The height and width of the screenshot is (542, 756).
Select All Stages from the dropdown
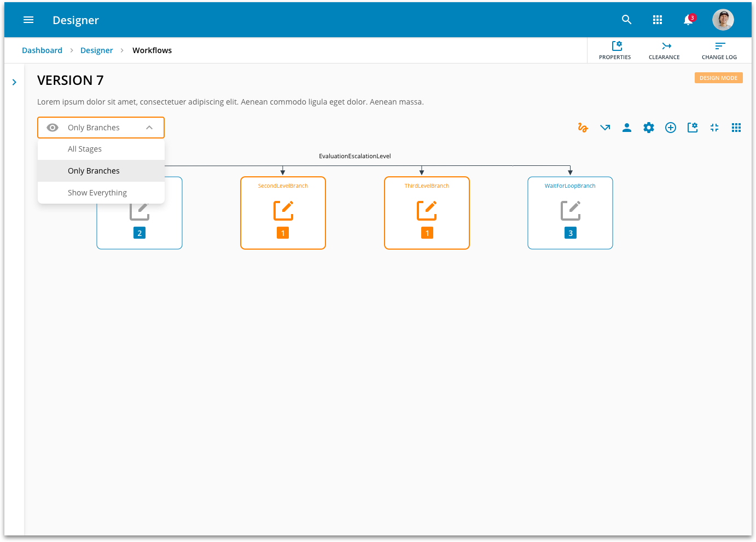pos(85,149)
